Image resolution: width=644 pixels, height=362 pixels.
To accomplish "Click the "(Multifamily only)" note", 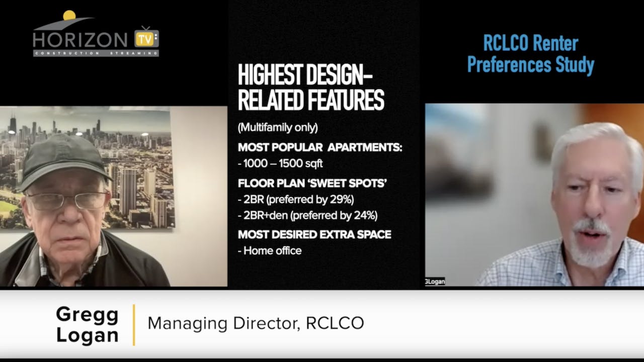I will coord(278,128).
